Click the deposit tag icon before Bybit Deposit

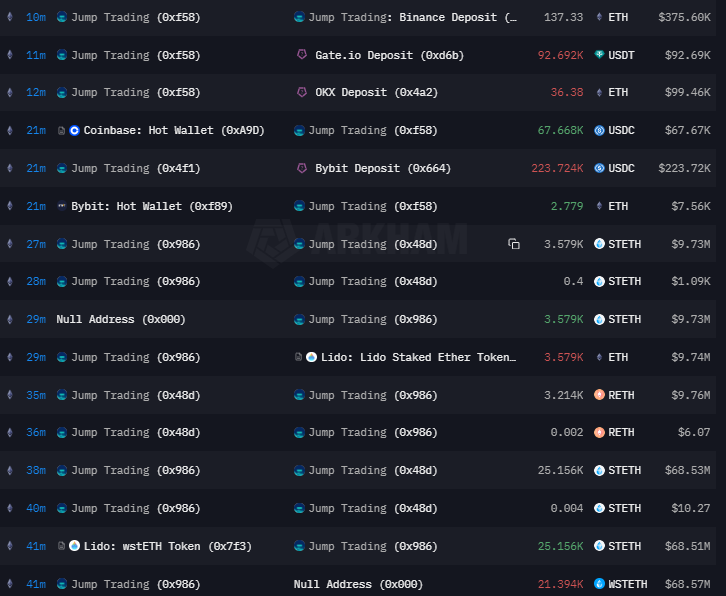(302, 168)
